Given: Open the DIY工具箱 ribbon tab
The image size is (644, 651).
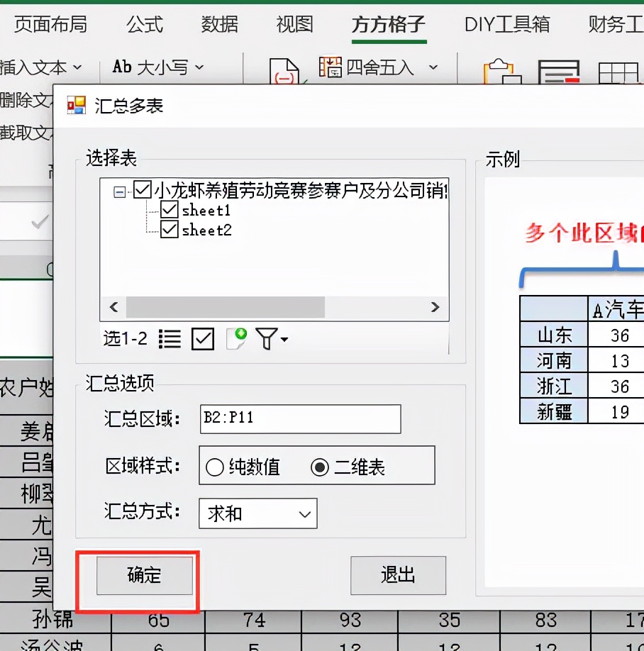Looking at the screenshot, I should pyautogui.click(x=506, y=23).
